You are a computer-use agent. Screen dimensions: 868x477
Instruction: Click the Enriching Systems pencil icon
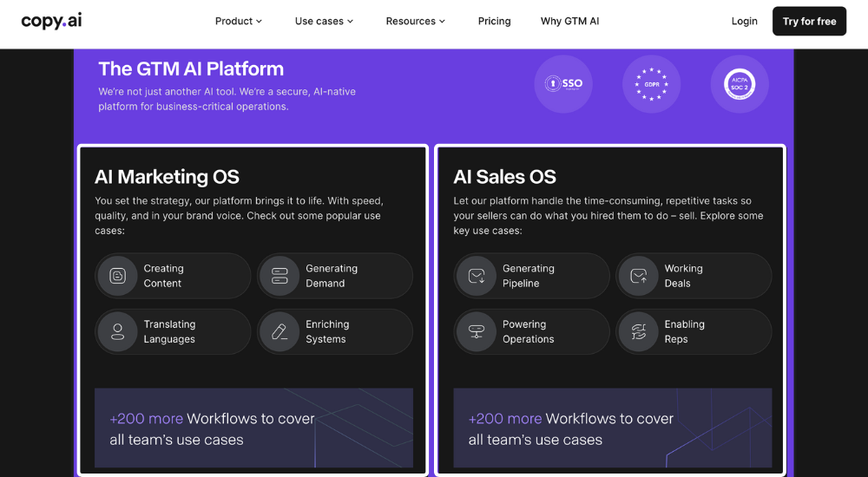(279, 331)
